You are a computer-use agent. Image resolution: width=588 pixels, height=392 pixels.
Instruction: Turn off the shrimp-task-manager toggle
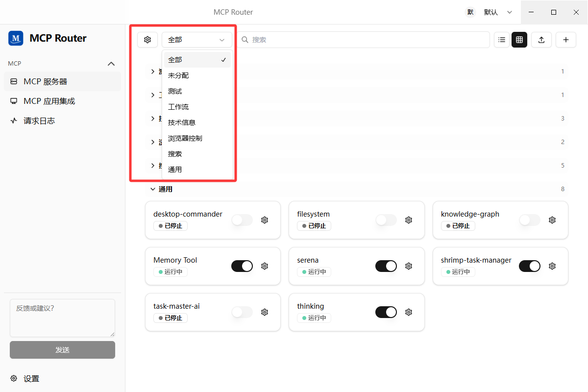[x=530, y=266]
